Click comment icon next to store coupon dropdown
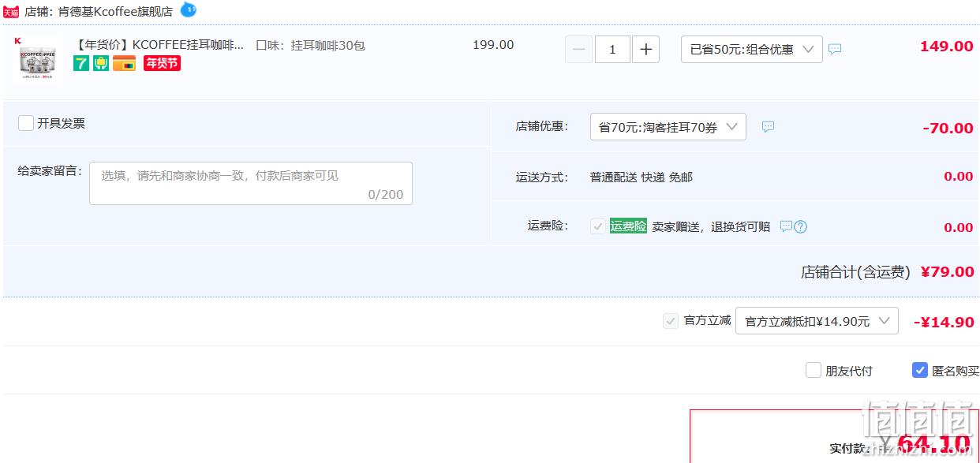Viewport: 980px width, 463px height. point(768,127)
